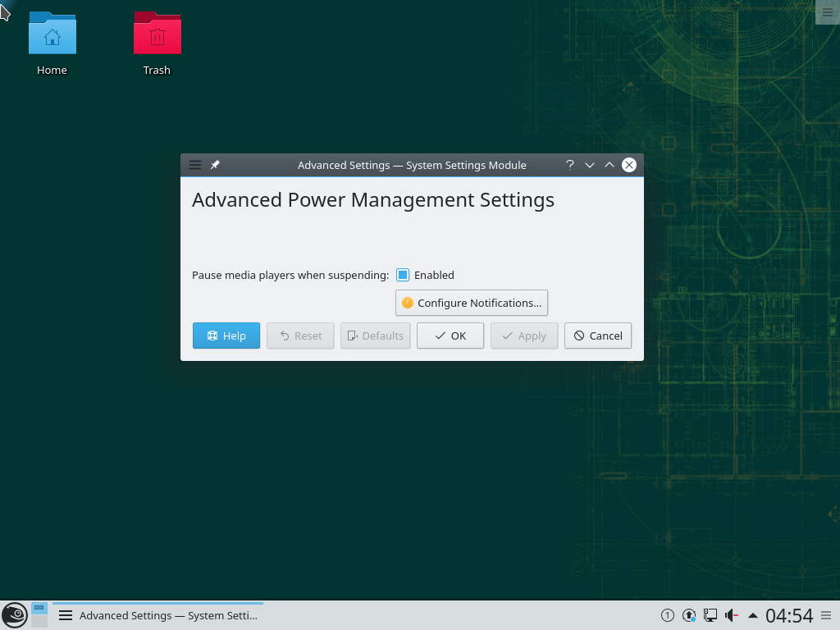Click the Configure Notifications button

(x=472, y=303)
